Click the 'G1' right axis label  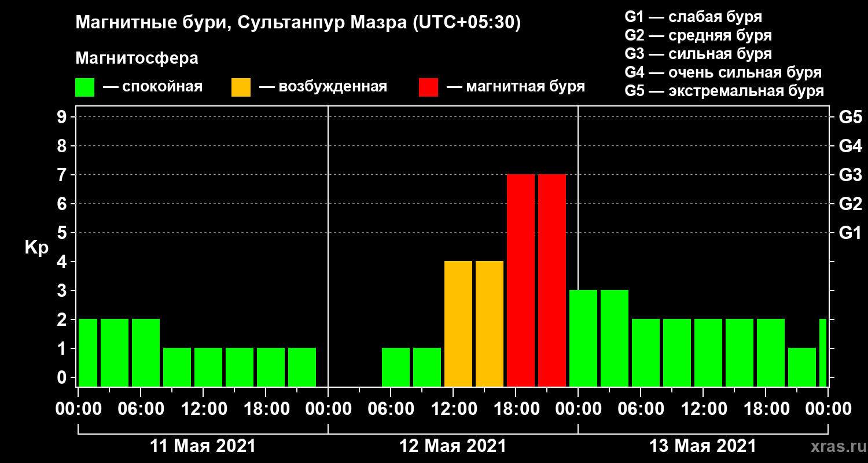click(x=850, y=233)
